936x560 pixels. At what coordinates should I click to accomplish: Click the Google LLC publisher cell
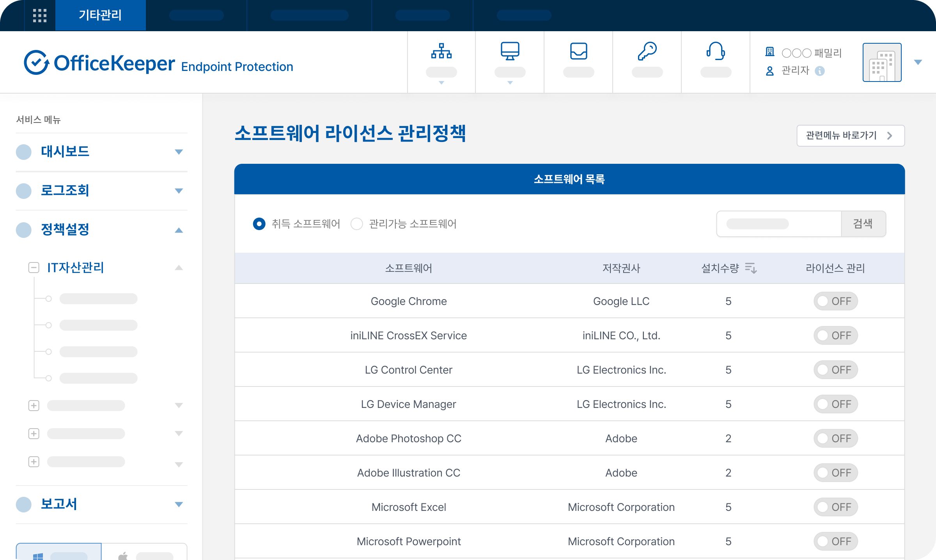[x=621, y=301]
